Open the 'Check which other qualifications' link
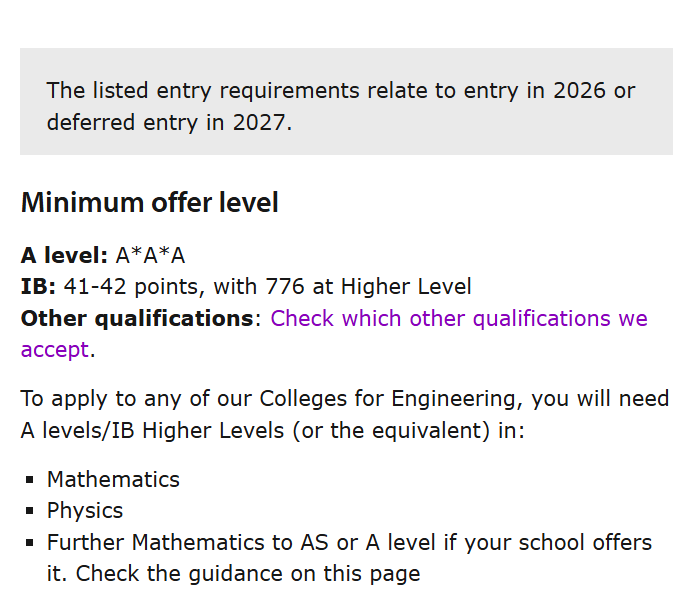The image size is (688, 601). click(x=458, y=319)
